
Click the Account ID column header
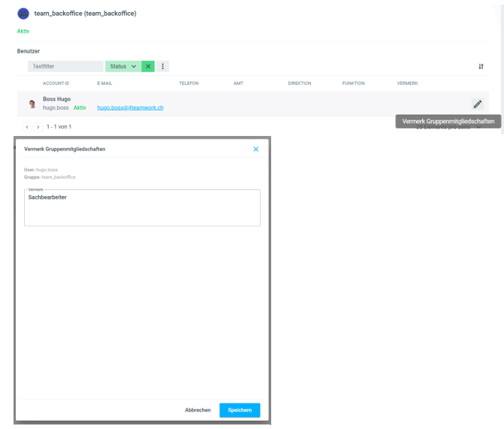pyautogui.click(x=56, y=83)
